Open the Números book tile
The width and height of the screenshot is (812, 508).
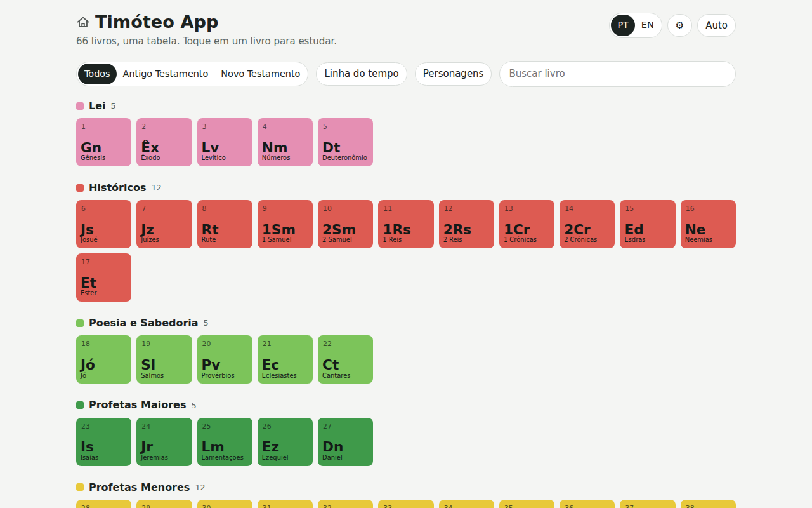[x=285, y=142]
